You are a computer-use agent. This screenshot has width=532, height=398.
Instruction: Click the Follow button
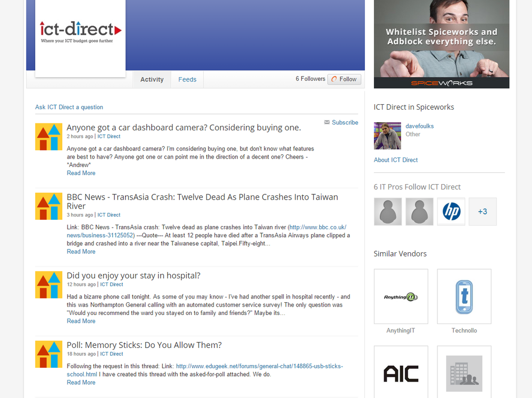(344, 79)
